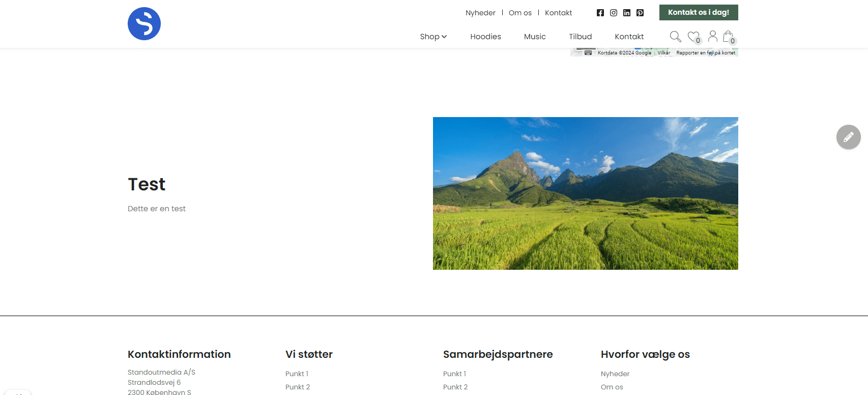
Task: Open the Instagram social icon
Action: tap(614, 13)
